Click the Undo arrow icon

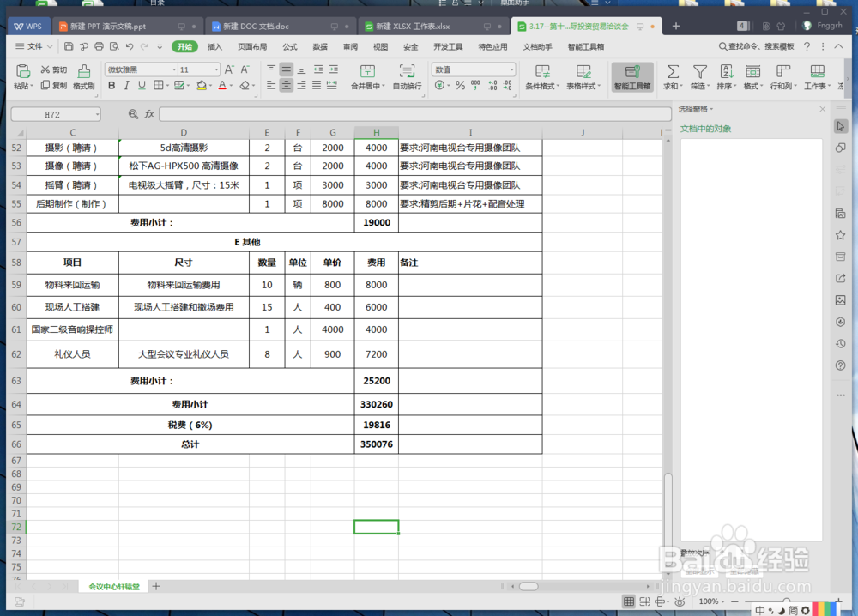(130, 46)
